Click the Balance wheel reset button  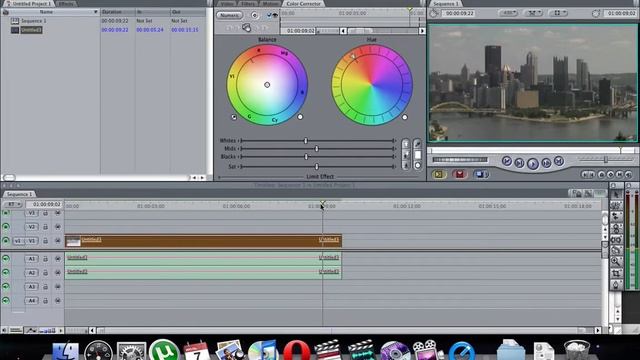[300, 117]
